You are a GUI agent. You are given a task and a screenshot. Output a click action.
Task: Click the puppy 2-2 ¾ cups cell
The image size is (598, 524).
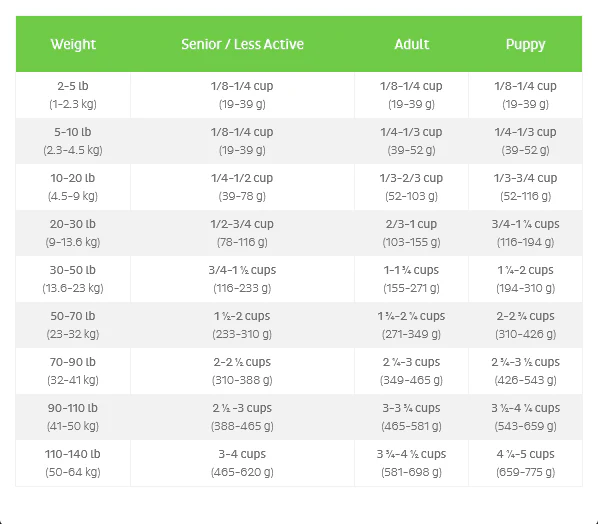coord(525,325)
